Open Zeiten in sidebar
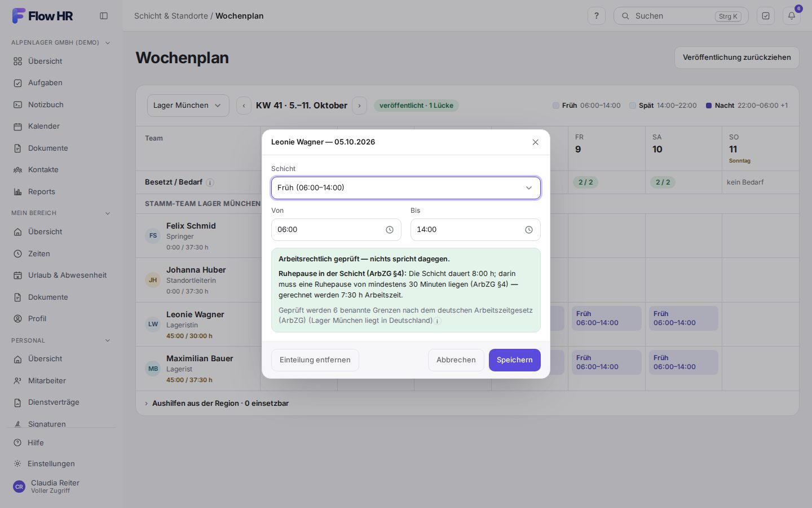This screenshot has height=508, width=812. coord(61,253)
